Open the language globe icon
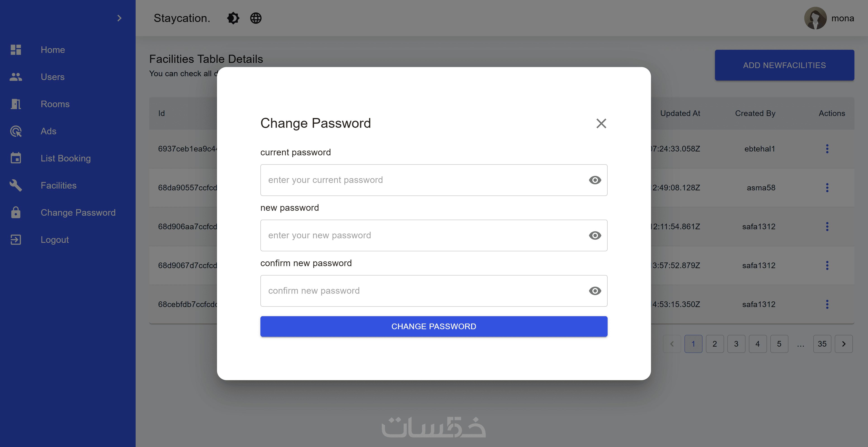 [256, 18]
